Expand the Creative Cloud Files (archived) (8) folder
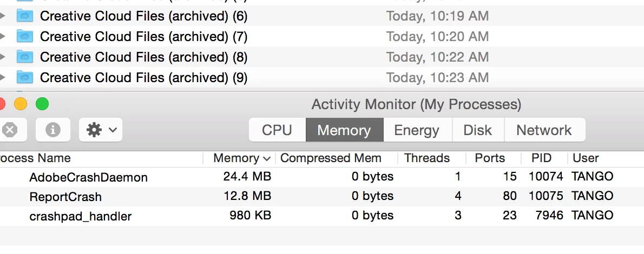 click(3, 57)
